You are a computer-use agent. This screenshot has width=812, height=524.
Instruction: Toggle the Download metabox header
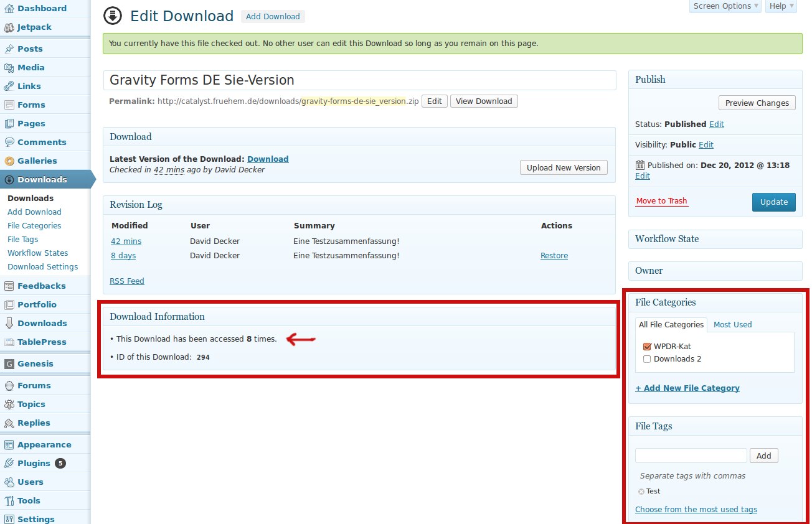click(359, 137)
